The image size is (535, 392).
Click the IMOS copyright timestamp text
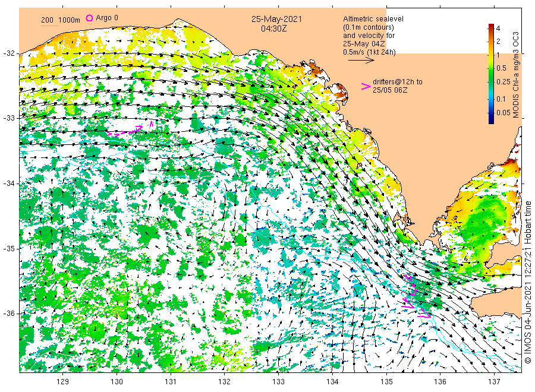point(528,282)
